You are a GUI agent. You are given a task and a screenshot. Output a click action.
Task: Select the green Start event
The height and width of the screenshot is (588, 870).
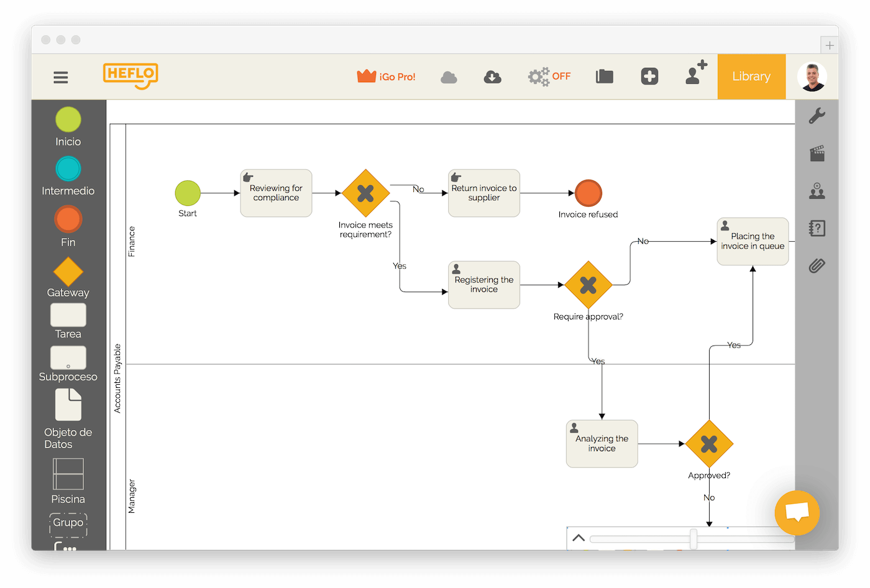[188, 193]
